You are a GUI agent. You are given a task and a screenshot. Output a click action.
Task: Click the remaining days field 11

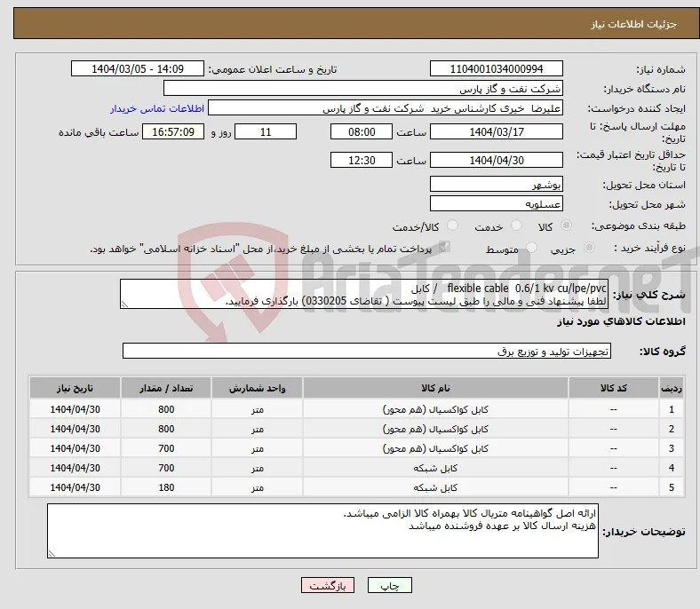pos(266,131)
